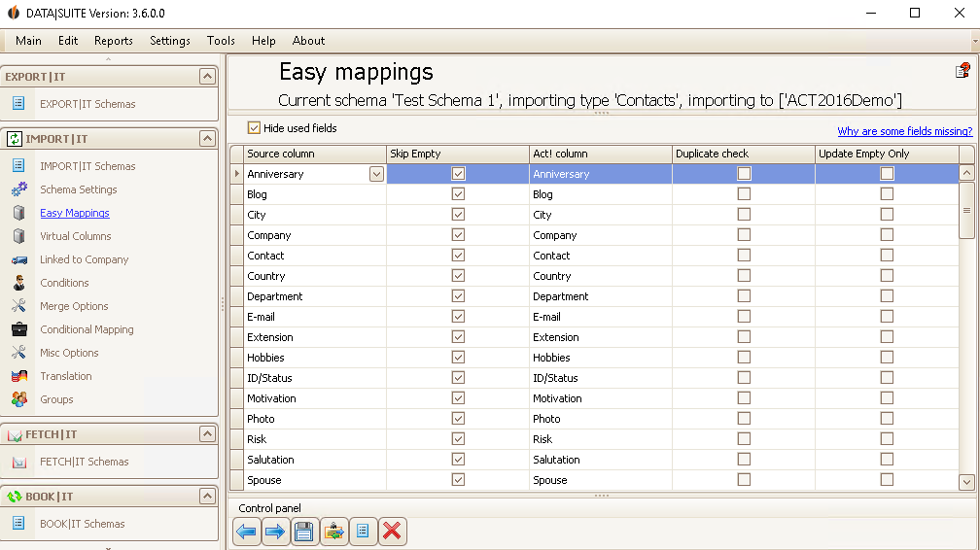This screenshot has width=980, height=550.
Task: Click the Misc Options tools icon
Action: tap(19, 353)
